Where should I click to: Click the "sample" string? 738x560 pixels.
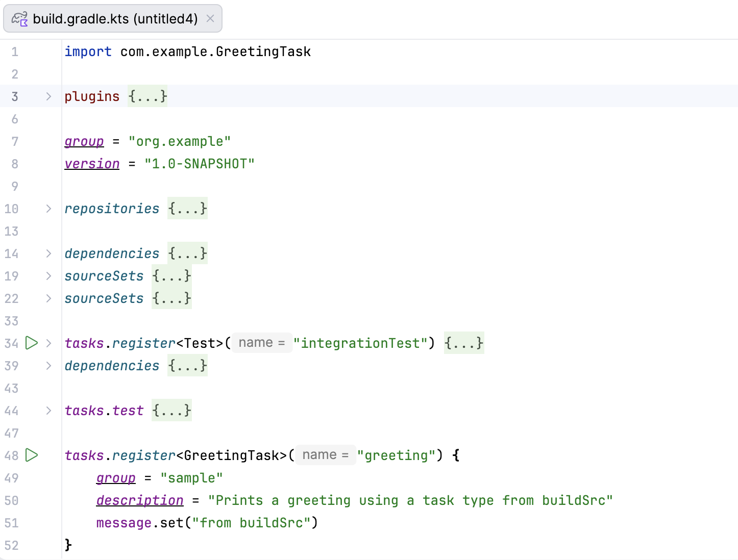[191, 478]
